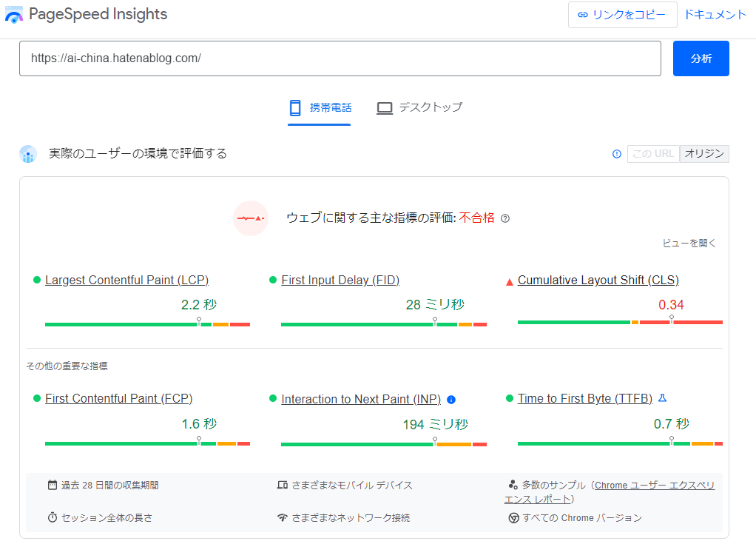Click the flask icon beside TTFB

coord(663,398)
